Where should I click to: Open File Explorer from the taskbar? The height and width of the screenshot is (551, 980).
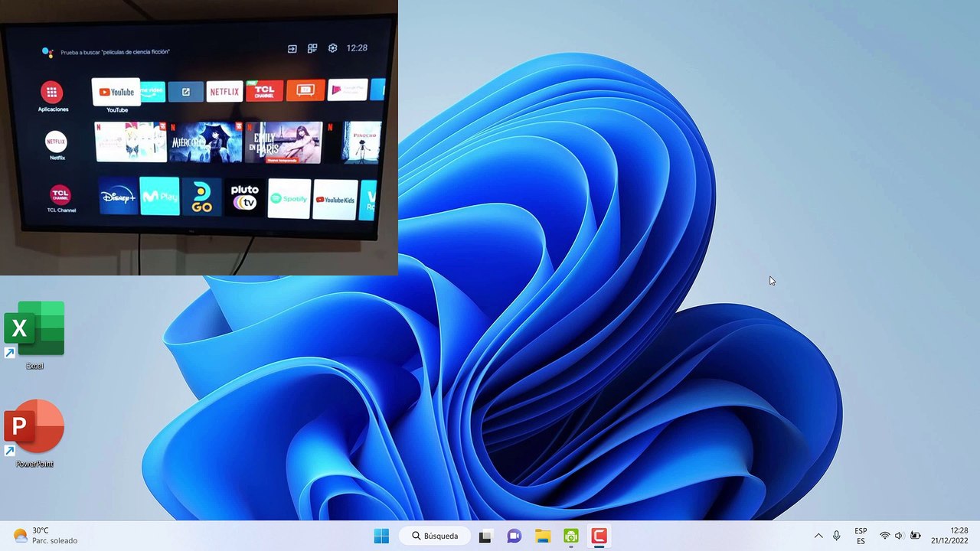(543, 536)
